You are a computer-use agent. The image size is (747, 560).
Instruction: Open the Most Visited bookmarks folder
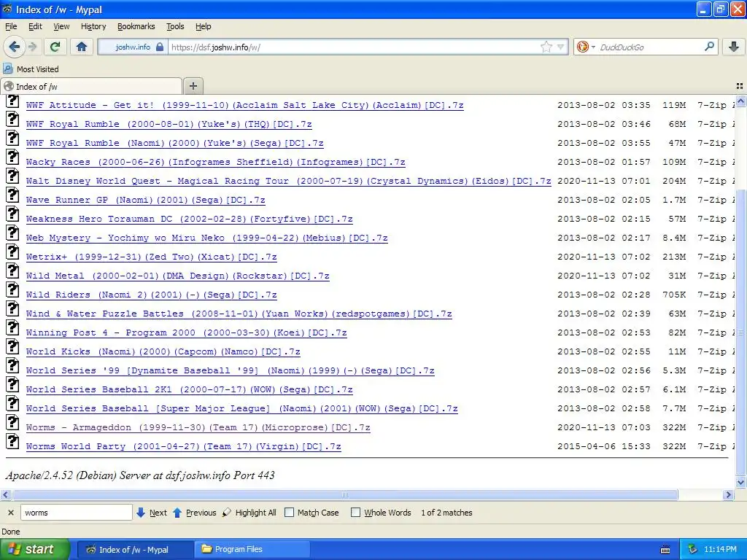pyautogui.click(x=31, y=69)
